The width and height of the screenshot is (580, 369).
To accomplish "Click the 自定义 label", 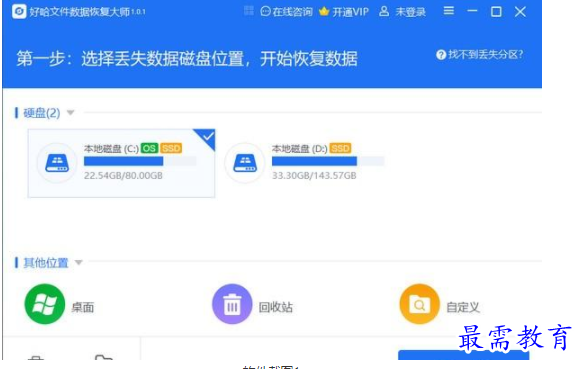I will (463, 307).
